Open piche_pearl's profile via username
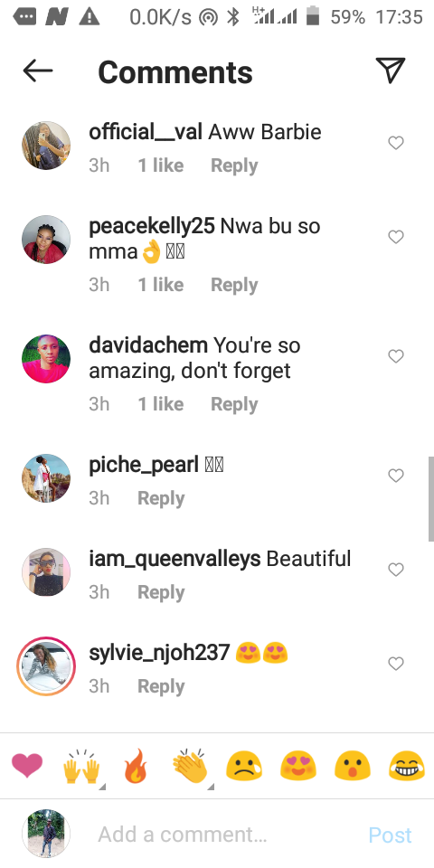Image resolution: width=434 pixels, height=868 pixels. pos(144,465)
